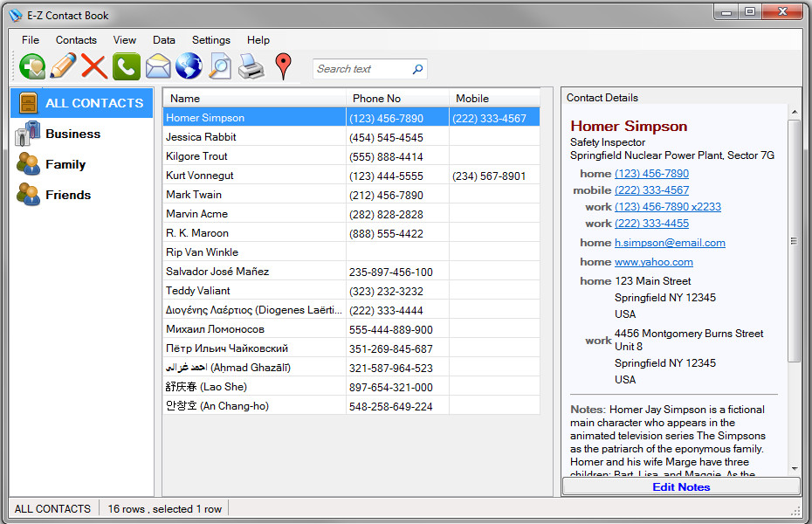Open the mobile link (222) 333-4567 in details
Viewport: 812px width, 524px height.
651,190
